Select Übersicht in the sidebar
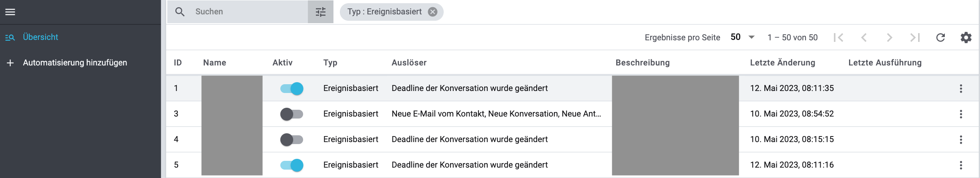Image resolution: width=980 pixels, height=178 pixels. point(40,37)
